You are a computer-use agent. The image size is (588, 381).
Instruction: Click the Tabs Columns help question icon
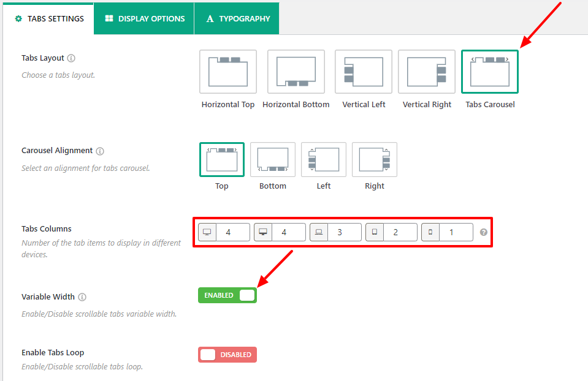pos(484,233)
